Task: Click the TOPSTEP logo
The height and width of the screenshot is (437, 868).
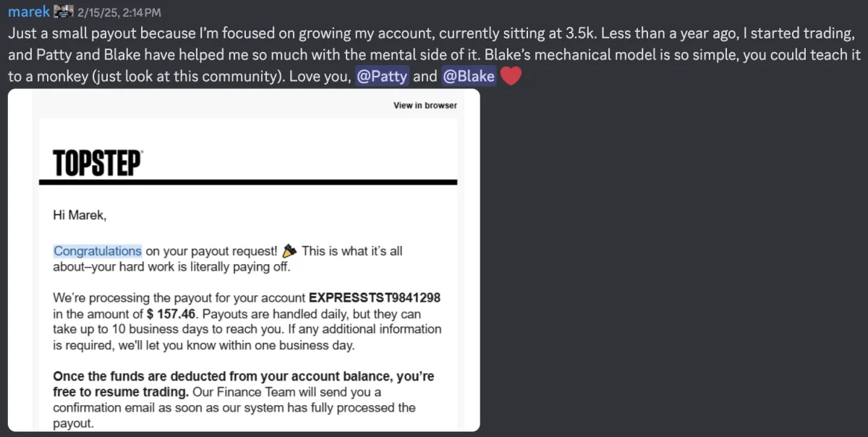Action: click(98, 164)
